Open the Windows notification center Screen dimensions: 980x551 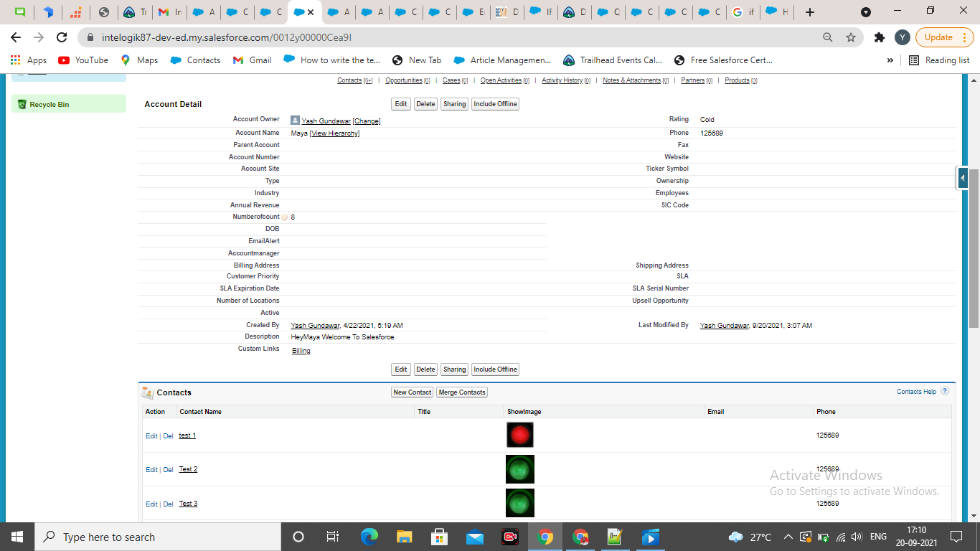tap(956, 537)
